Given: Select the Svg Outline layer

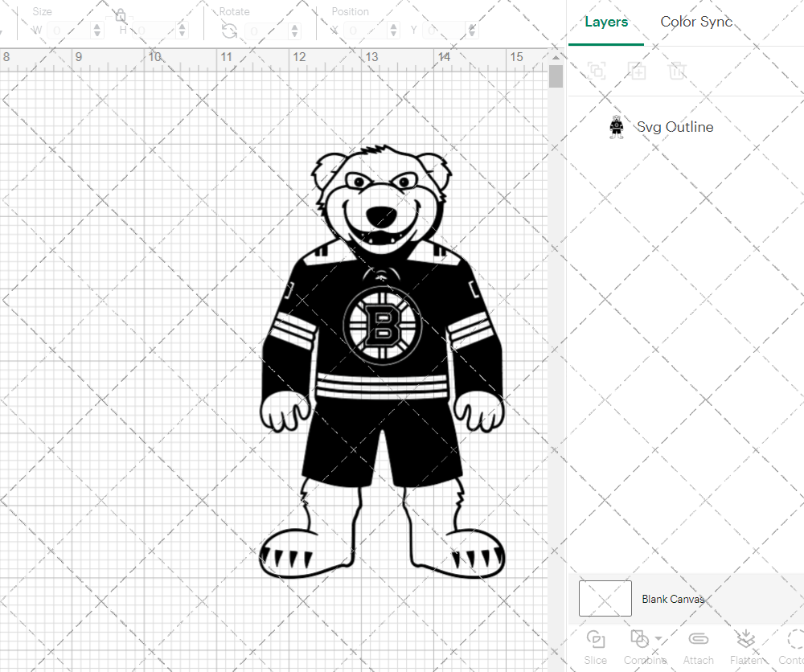Looking at the screenshot, I should [x=675, y=126].
